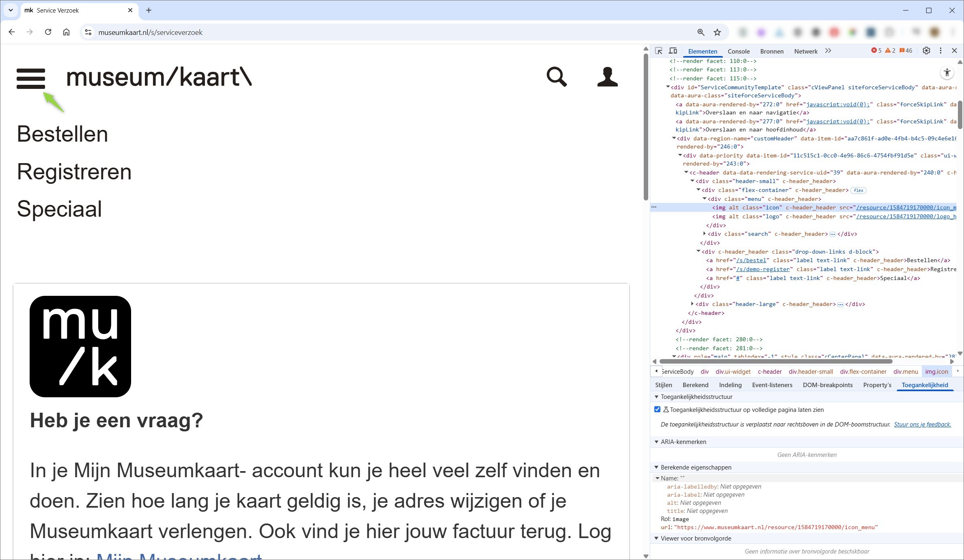Screen dimensions: 964x560
Task: Click the museum/kaart logo
Action: [x=159, y=77]
